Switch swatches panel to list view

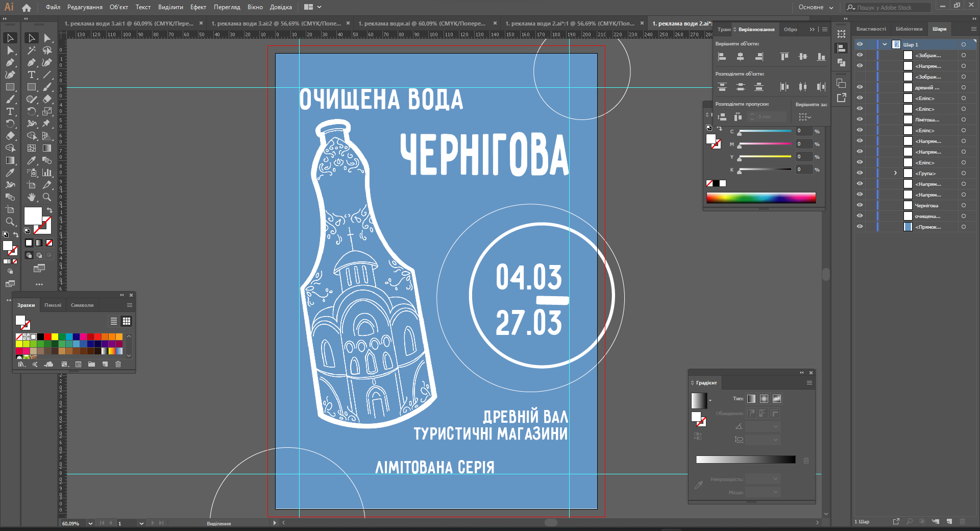pos(114,321)
